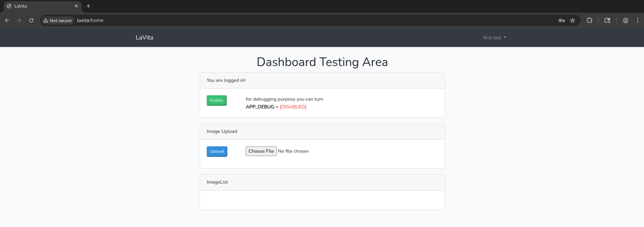
Task: Open the Chrome three-dot menu
Action: pos(638,21)
